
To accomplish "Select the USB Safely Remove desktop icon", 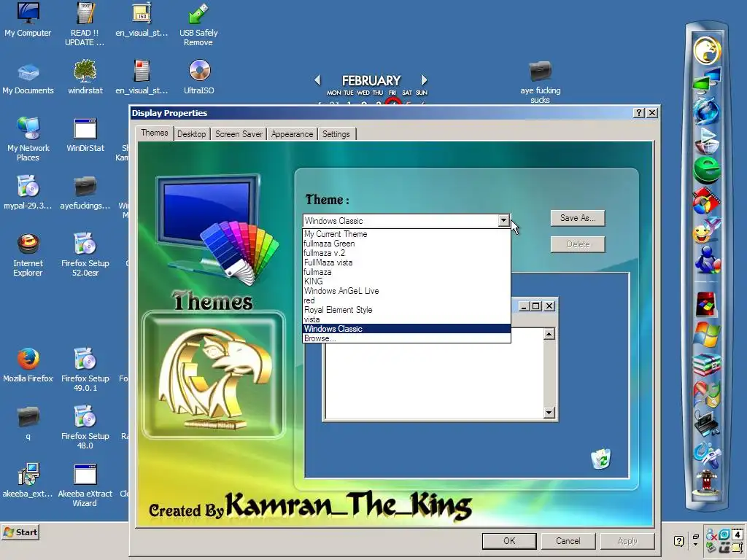I will click(x=198, y=24).
